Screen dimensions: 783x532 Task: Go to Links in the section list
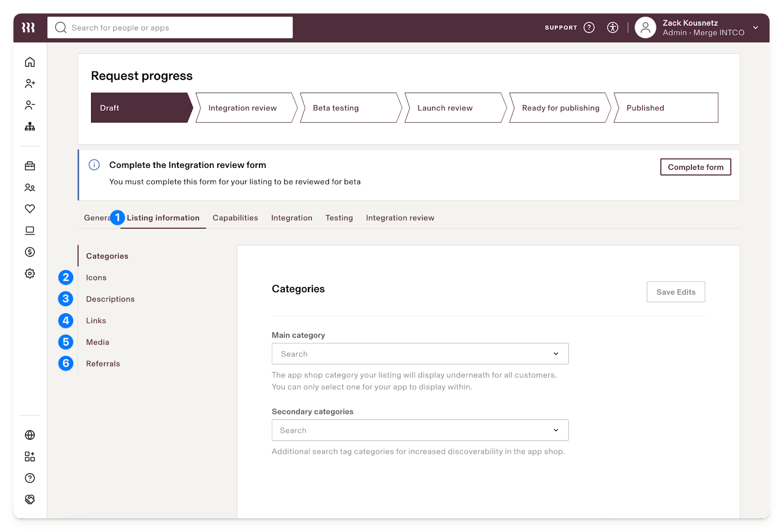coord(96,321)
